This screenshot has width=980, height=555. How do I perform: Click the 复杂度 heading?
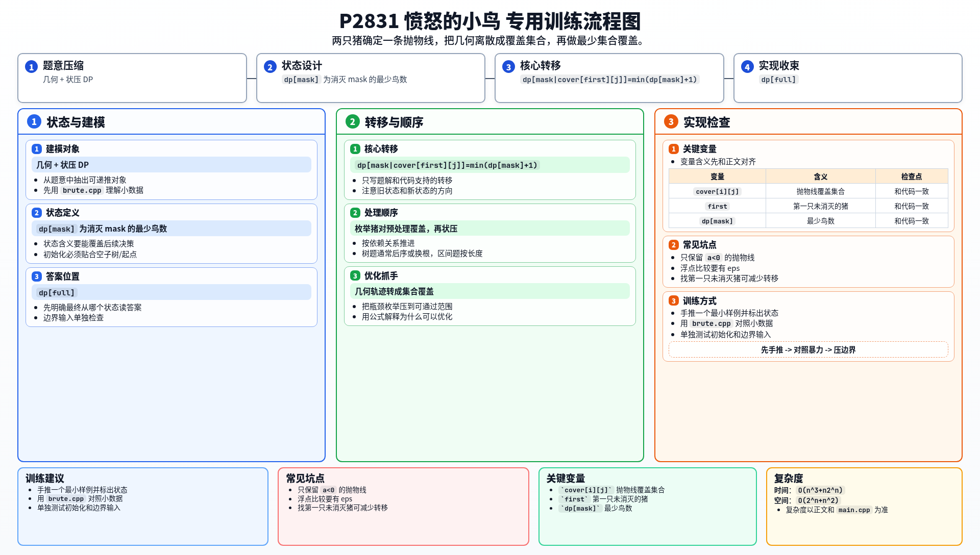[x=789, y=478]
